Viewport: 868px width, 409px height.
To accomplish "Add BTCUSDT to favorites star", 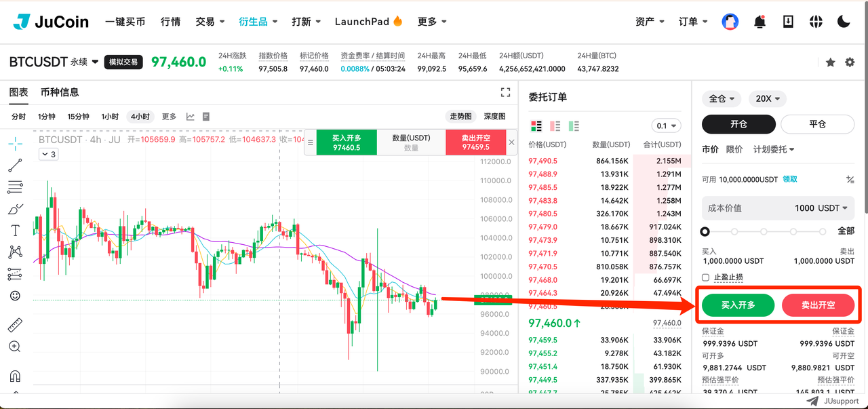I will 830,62.
